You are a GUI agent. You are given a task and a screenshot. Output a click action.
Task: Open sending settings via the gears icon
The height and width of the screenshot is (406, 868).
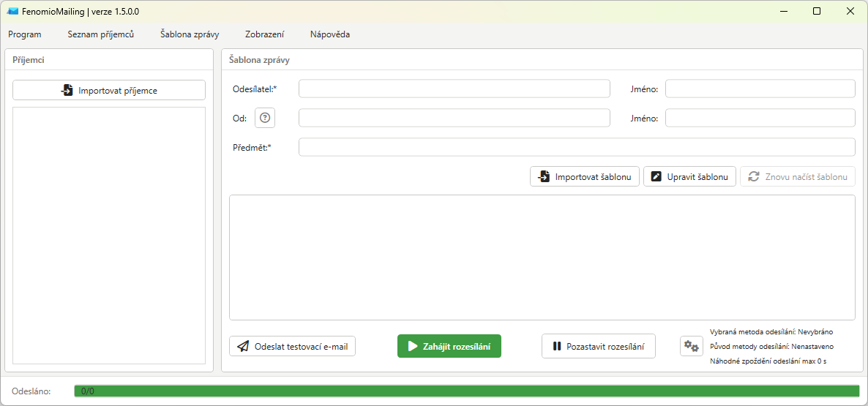[692, 346]
